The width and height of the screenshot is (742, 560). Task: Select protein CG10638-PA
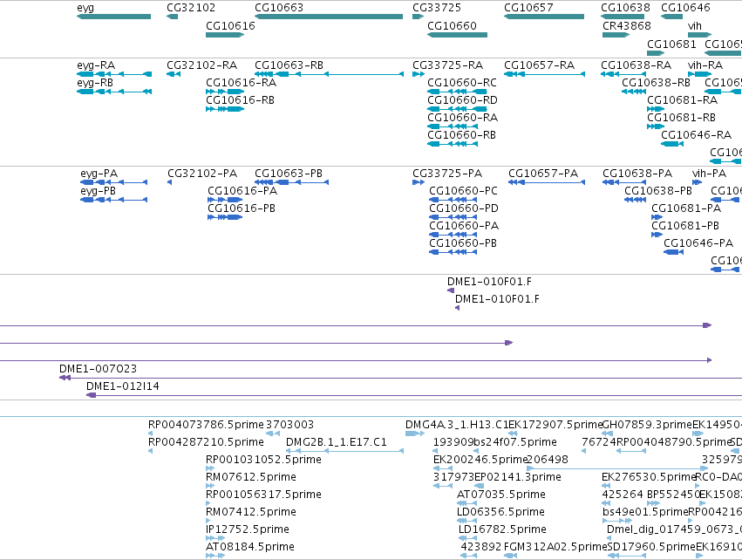[x=624, y=182]
